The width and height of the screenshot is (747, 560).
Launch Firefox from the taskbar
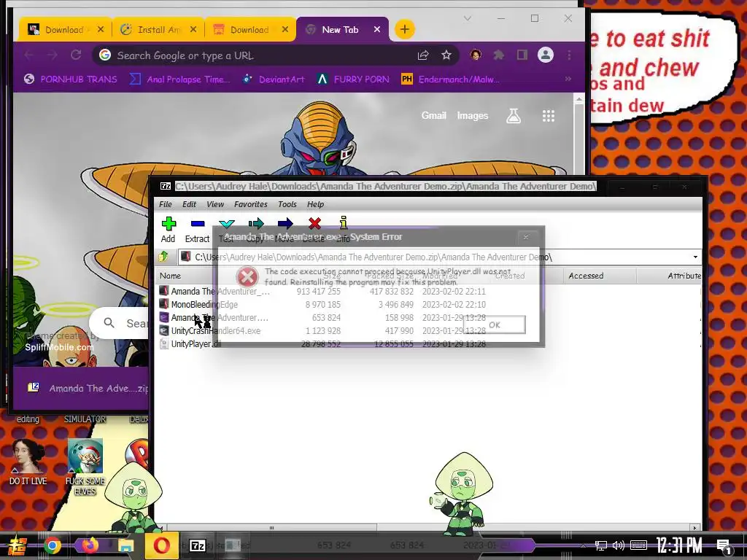point(90,545)
